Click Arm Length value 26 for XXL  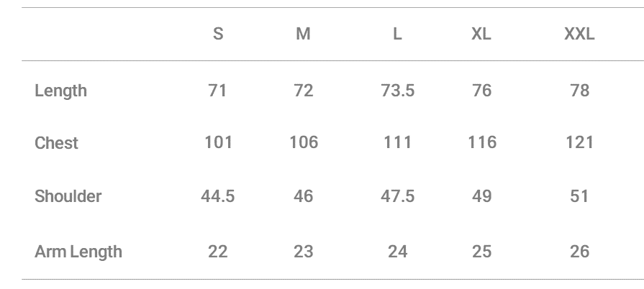click(x=579, y=252)
